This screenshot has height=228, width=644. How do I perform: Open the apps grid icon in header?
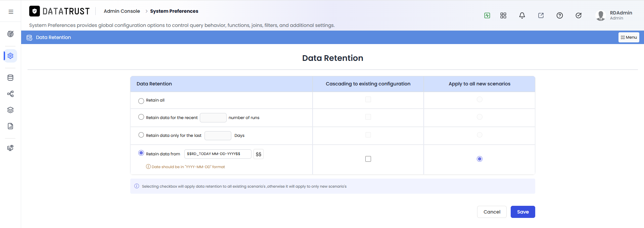coord(503,15)
